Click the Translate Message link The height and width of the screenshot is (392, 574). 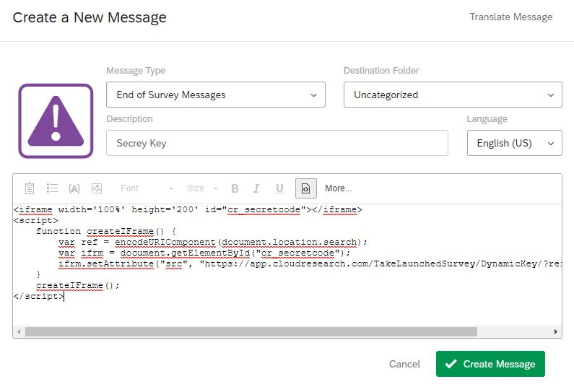coord(510,17)
